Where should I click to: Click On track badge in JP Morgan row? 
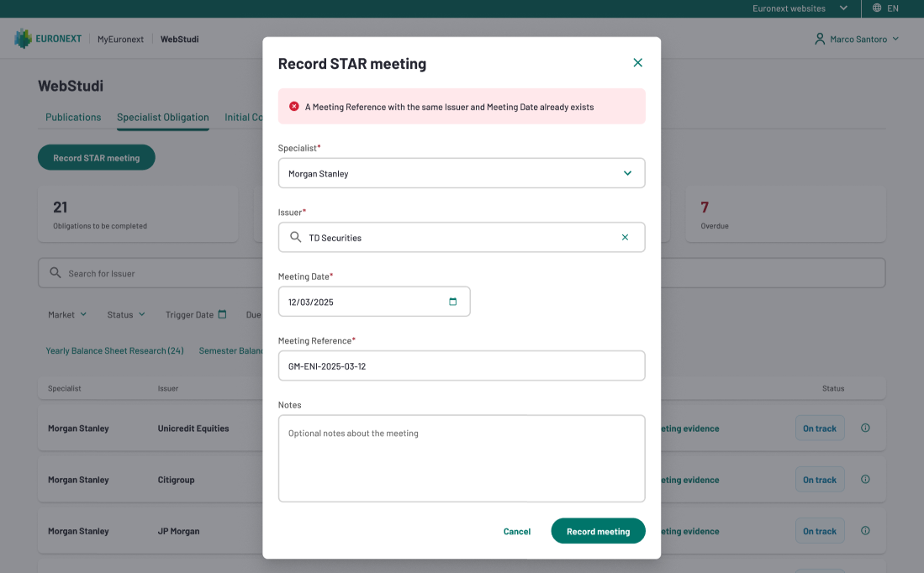820,531
